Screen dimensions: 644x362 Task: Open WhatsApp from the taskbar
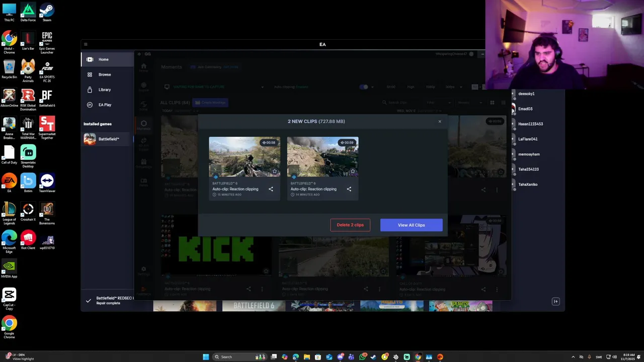click(362, 357)
